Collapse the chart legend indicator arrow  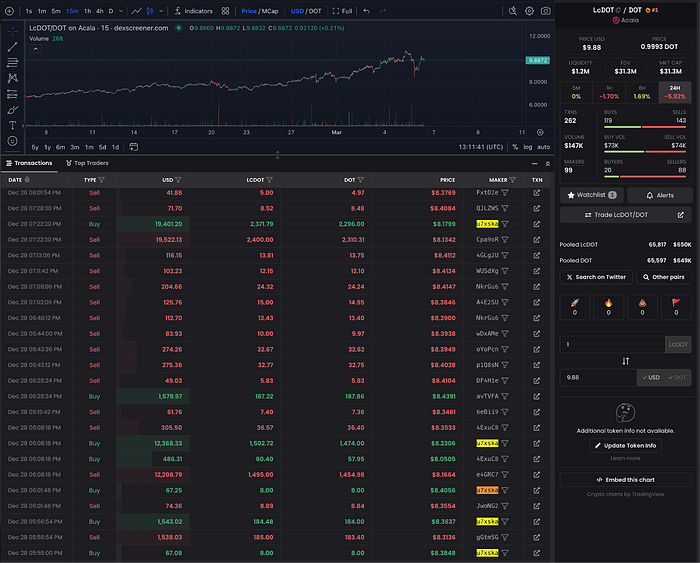[35, 49]
